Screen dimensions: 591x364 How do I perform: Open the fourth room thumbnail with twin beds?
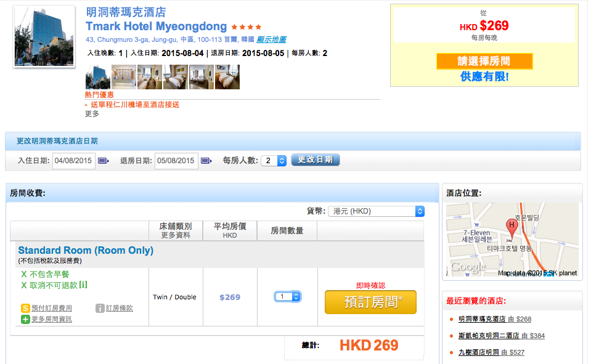(176, 77)
